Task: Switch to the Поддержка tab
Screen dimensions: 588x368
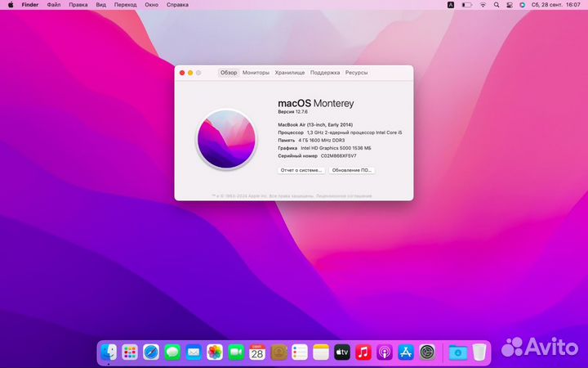Action: [325, 73]
